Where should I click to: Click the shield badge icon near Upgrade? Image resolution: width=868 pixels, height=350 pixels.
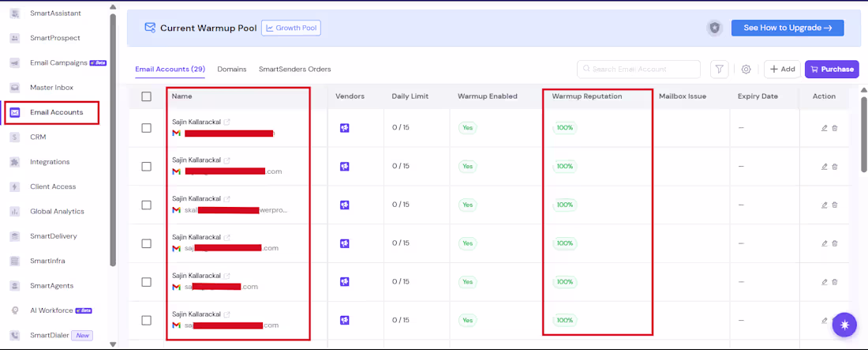(x=715, y=28)
